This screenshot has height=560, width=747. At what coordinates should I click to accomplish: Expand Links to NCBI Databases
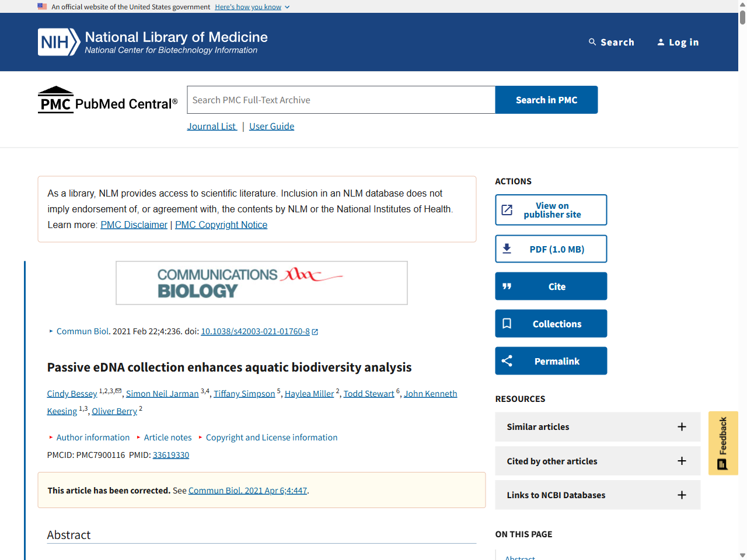(597, 495)
